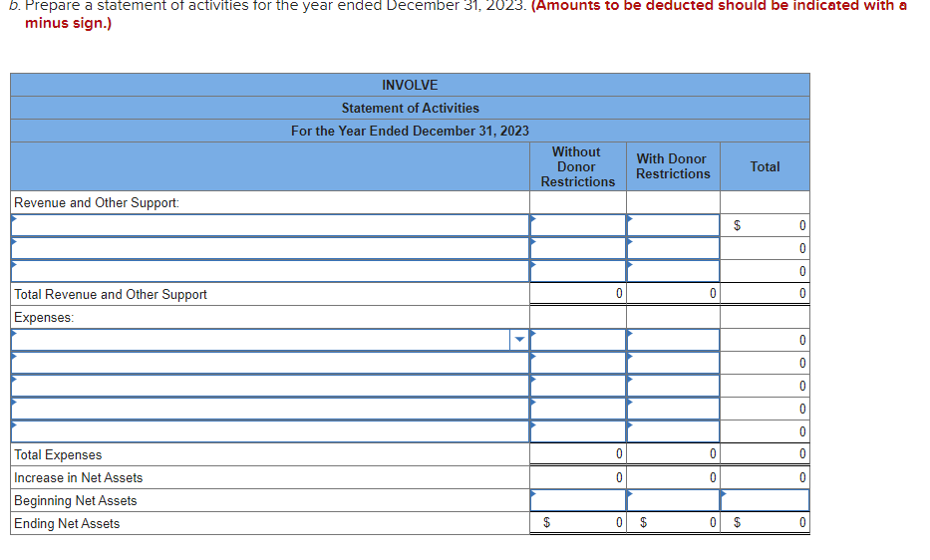Open the dropdown arrow in first expense row
This screenshot has width=930, height=560.
tap(519, 340)
